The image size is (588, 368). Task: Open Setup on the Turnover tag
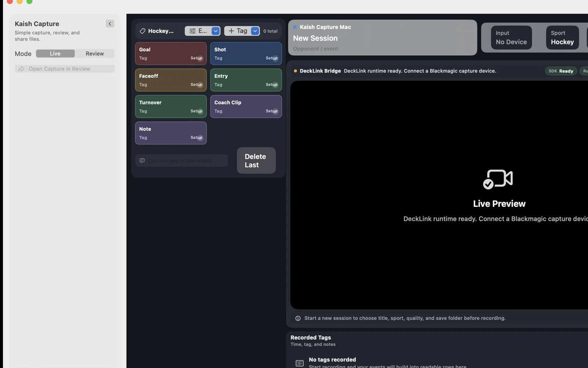click(197, 111)
